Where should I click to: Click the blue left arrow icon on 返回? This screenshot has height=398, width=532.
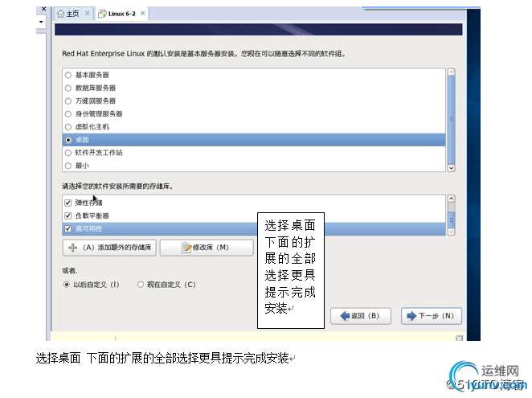[345, 316]
